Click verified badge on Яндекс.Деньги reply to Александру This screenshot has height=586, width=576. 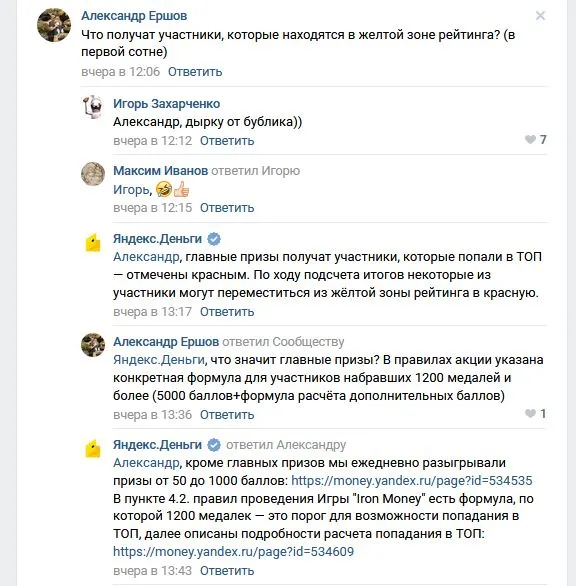pyautogui.click(x=214, y=445)
